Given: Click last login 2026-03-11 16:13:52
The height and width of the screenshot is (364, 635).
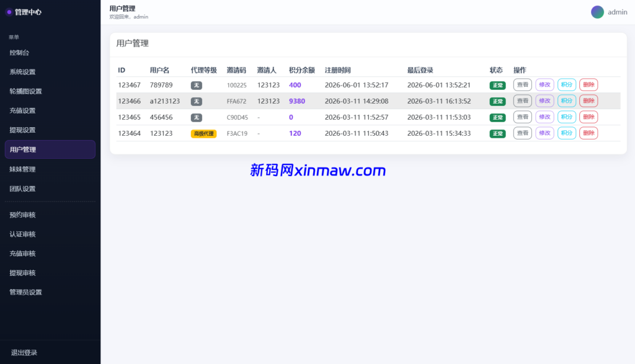Looking at the screenshot, I should pos(439,101).
